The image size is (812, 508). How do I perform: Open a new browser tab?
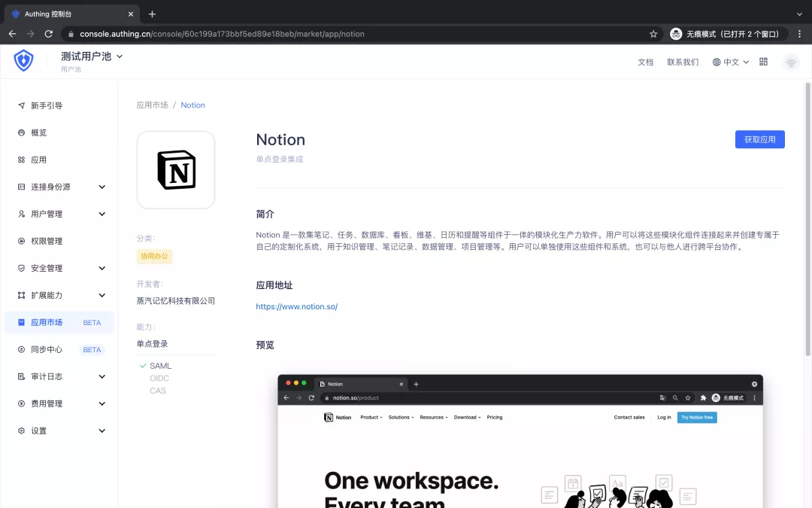(x=152, y=14)
